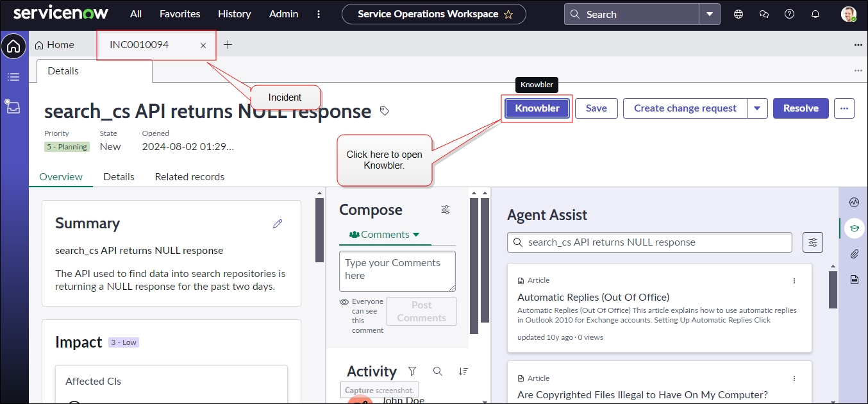Click the tag icon beside incident title
This screenshot has height=404, width=868.
(x=385, y=111)
